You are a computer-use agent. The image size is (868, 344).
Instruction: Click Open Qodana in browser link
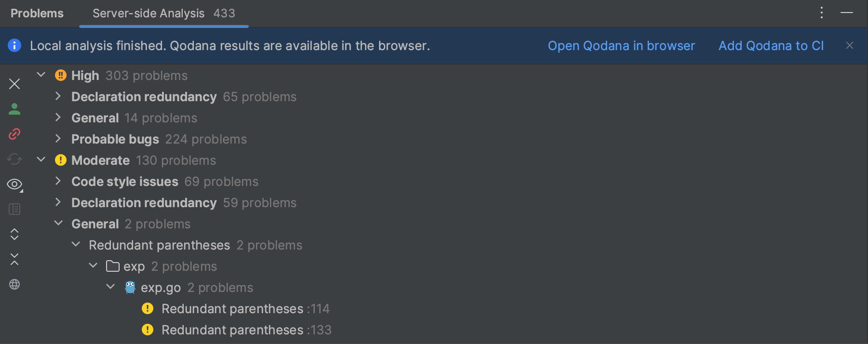(621, 46)
